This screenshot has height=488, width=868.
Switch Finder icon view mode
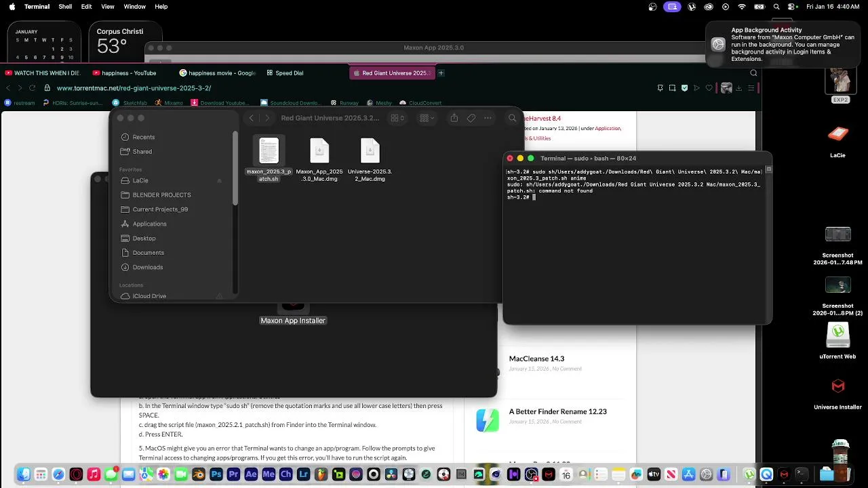click(x=397, y=118)
